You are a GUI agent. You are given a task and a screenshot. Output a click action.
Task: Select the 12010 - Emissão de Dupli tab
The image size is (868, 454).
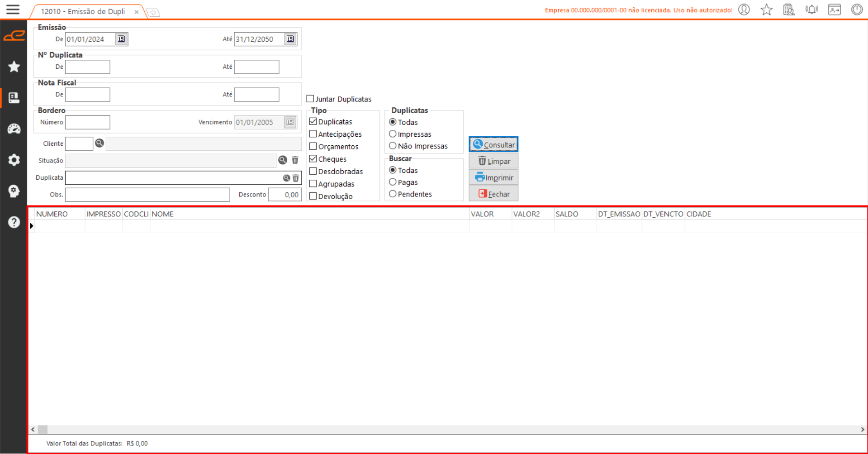83,12
